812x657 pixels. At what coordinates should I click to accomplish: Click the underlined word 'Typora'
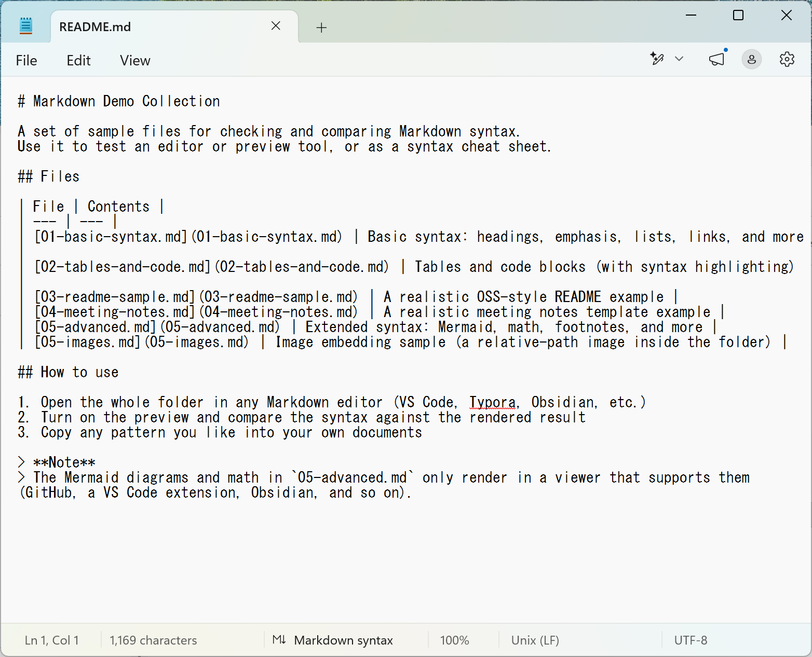coord(492,402)
